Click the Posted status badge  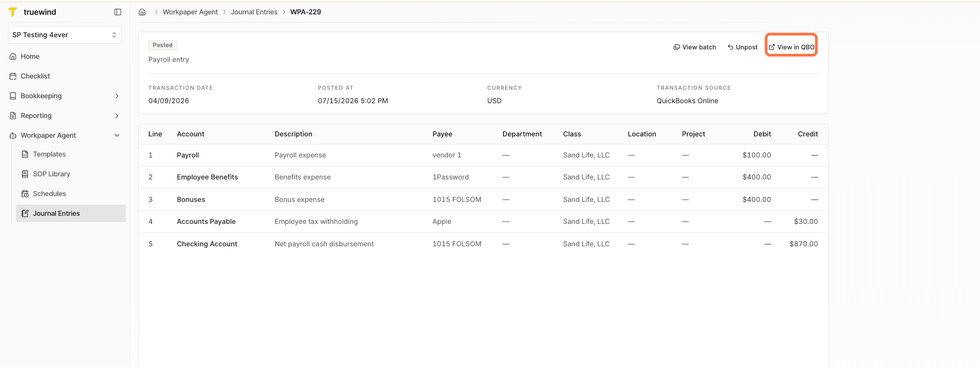[x=163, y=45]
